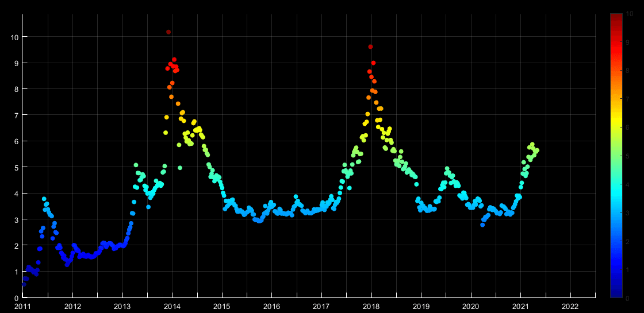This screenshot has height=313, width=644.
Task: Click x-axis label 2012
Action: pyautogui.click(x=72, y=307)
